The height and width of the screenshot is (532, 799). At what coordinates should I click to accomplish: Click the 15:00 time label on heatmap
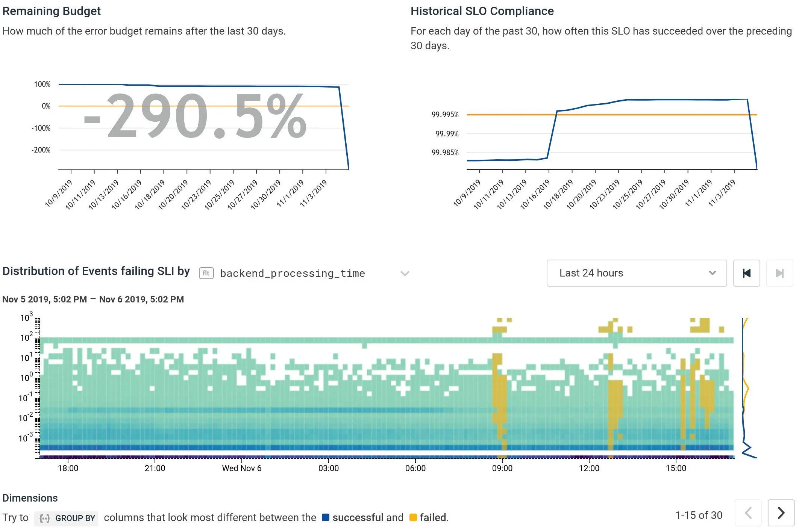(676, 469)
